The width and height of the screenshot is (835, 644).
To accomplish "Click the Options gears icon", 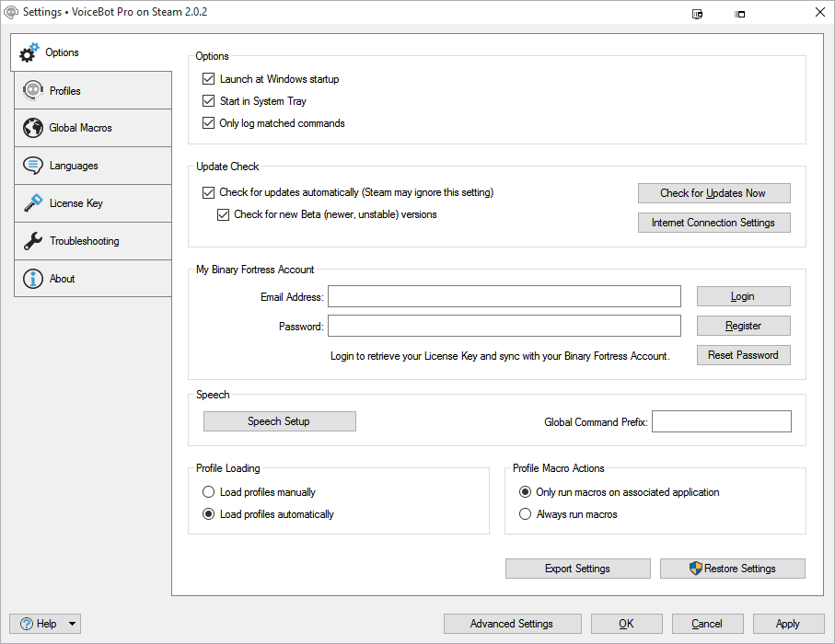I will coord(29,52).
